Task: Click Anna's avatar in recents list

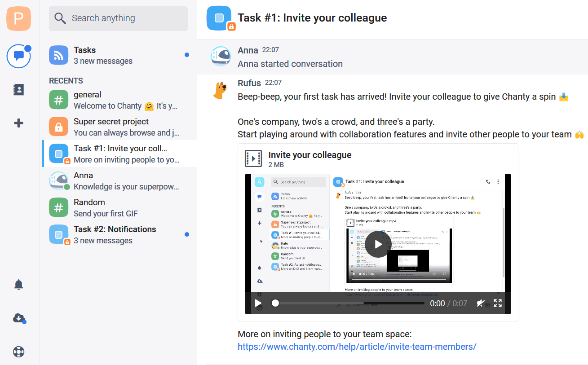Action: coord(59,180)
